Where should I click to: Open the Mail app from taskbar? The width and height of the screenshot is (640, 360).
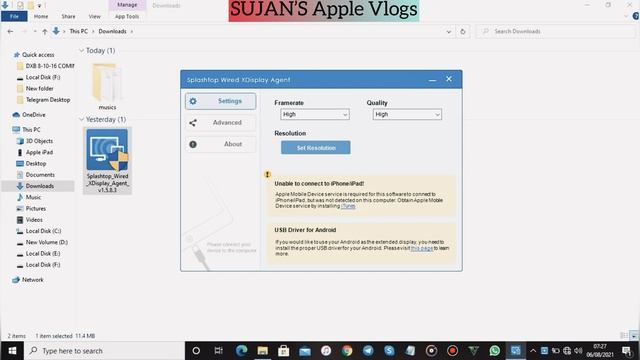(305, 351)
